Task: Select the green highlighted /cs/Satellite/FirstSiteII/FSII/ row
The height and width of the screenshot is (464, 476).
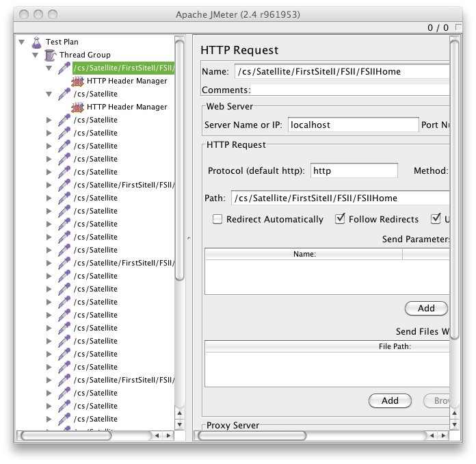Action: point(124,68)
